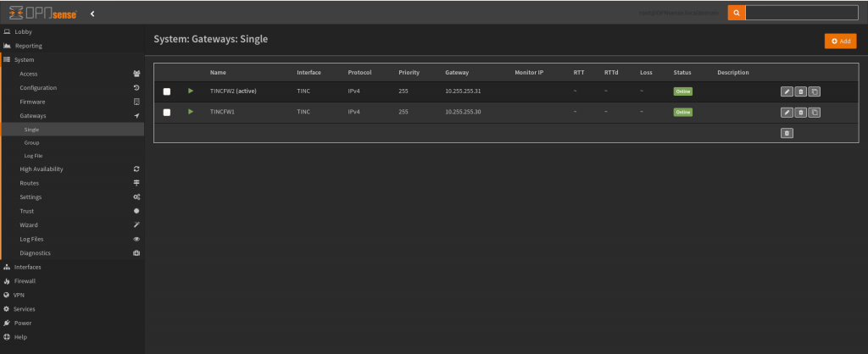The image size is (868, 354).
Task: Click the delete-selected trash icon below table
Action: click(787, 133)
